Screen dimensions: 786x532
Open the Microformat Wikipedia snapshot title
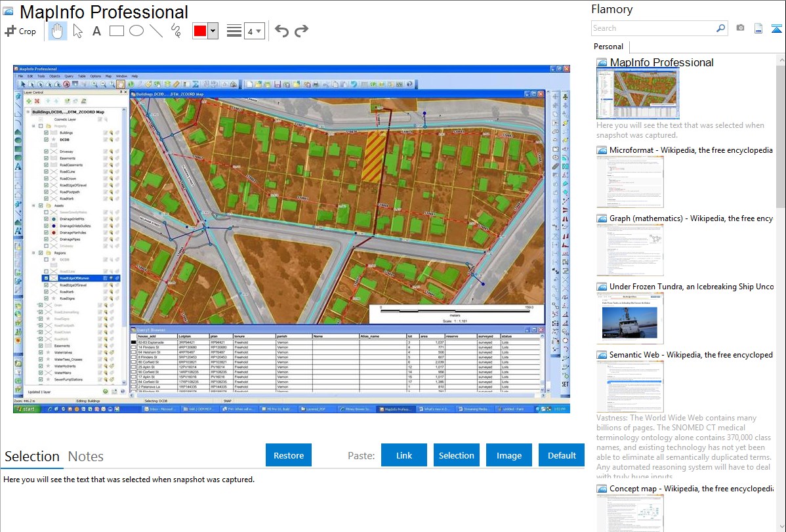691,150
